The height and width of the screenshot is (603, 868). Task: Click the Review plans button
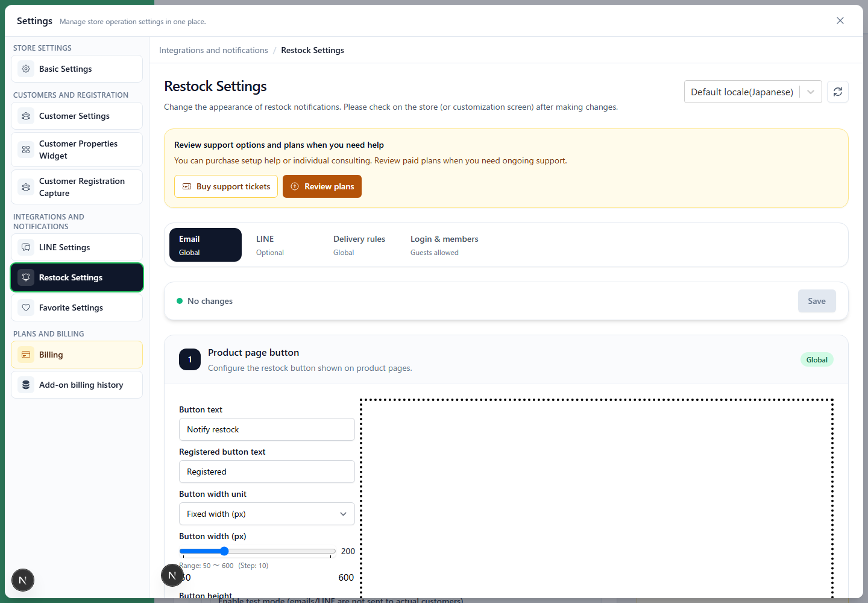pos(322,186)
